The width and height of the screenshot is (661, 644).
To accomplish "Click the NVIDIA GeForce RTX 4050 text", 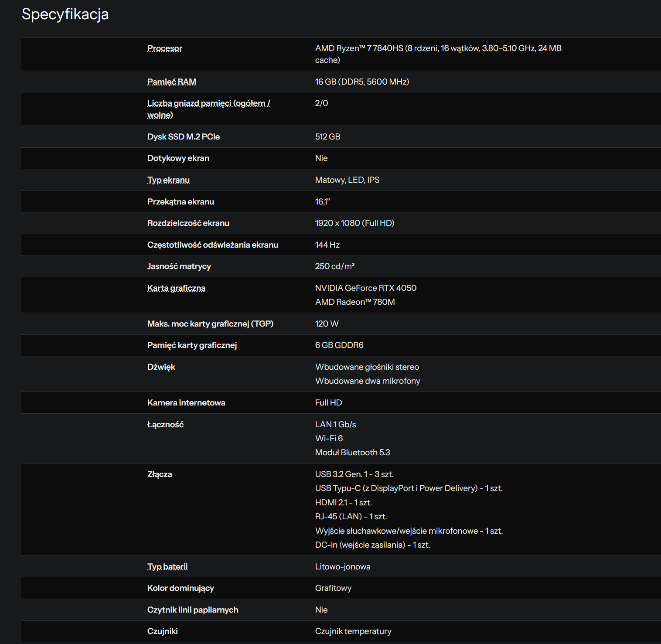I will click(366, 288).
